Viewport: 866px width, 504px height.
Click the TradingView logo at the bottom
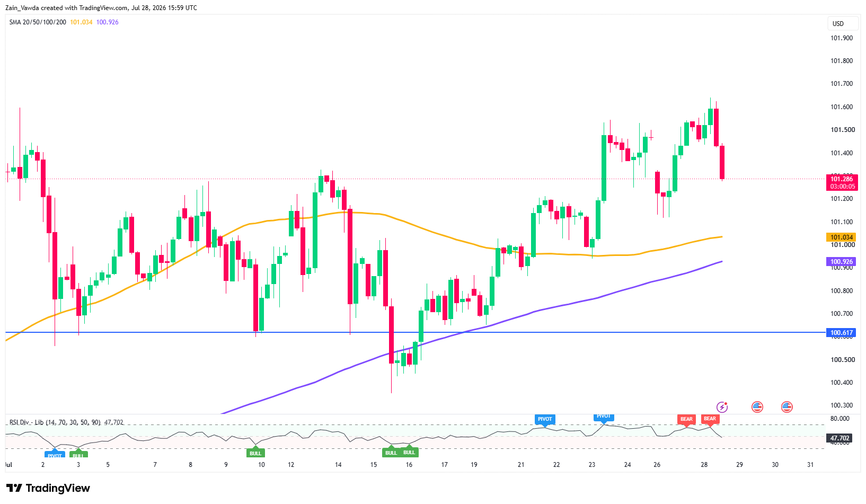[x=48, y=488]
